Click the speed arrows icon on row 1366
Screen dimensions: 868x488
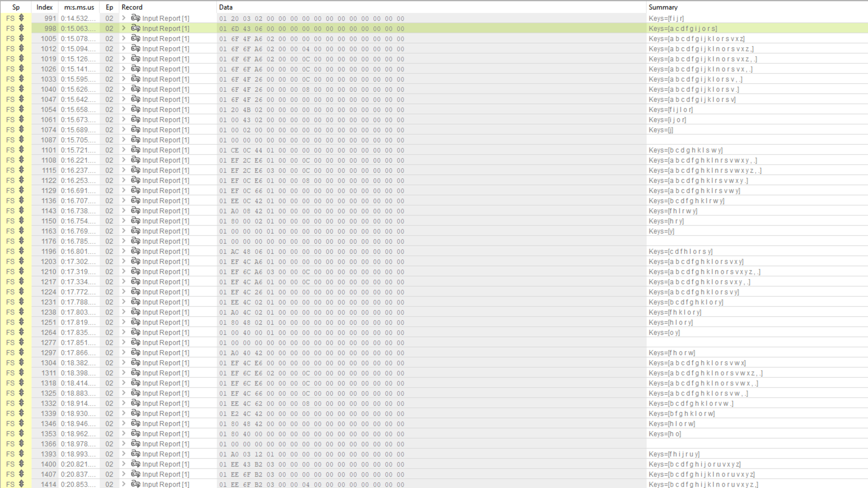click(21, 444)
